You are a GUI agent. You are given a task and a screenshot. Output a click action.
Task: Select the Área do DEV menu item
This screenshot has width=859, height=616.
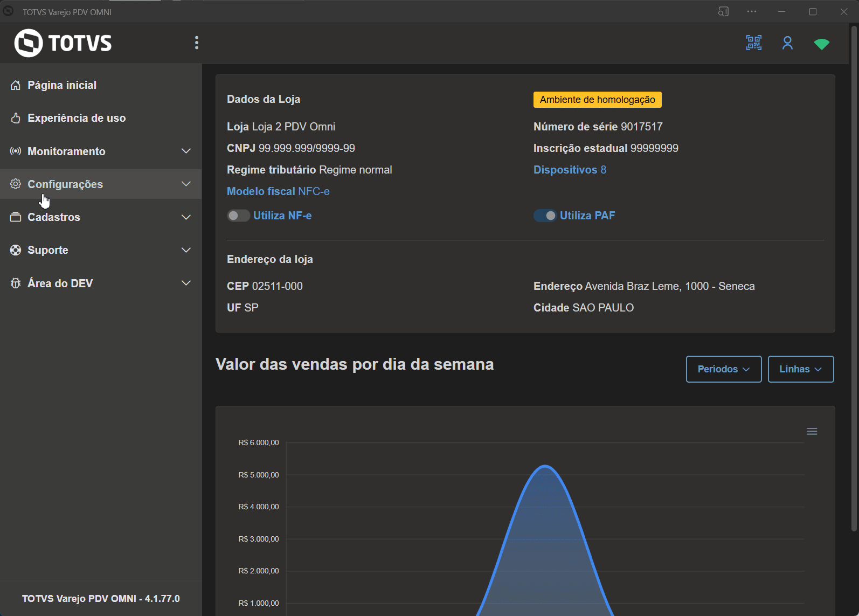pos(101,283)
